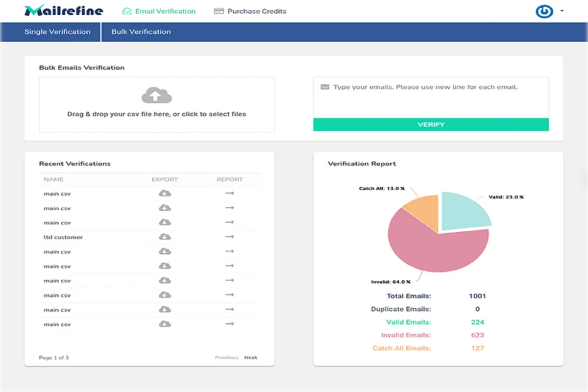The width and height of the screenshot is (588, 392).
Task: Click the power account icon
Action: 544,11
